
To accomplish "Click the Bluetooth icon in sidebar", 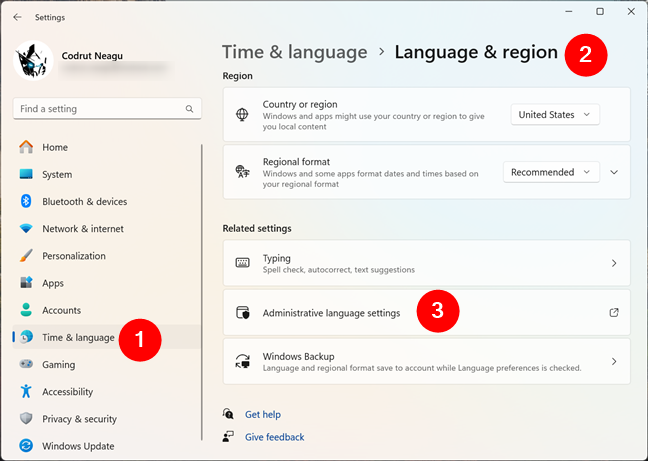I will point(26,201).
